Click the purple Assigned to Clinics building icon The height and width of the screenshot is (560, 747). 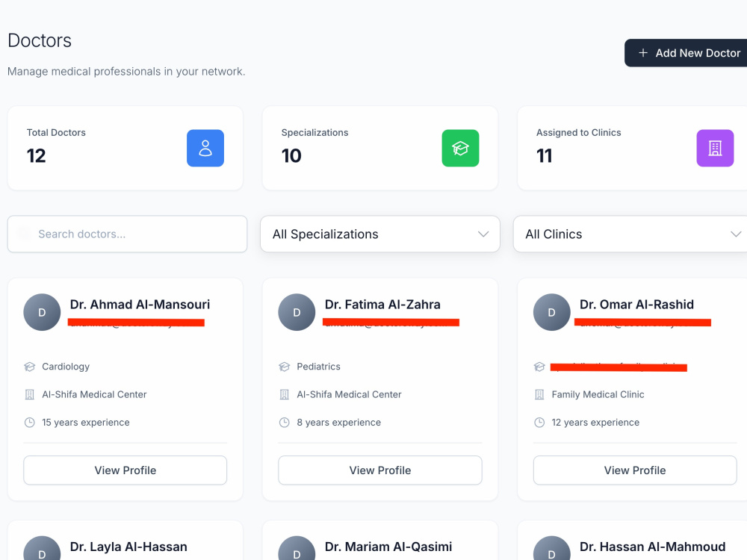tap(715, 148)
